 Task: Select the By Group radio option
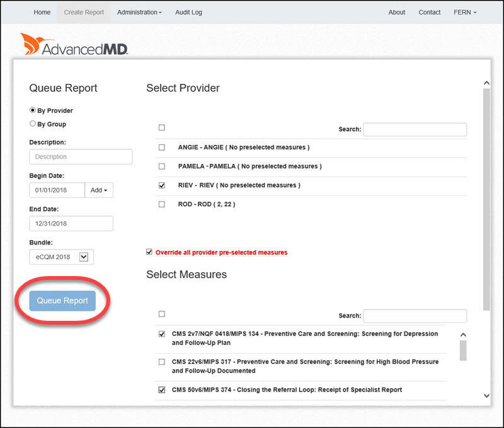point(33,124)
